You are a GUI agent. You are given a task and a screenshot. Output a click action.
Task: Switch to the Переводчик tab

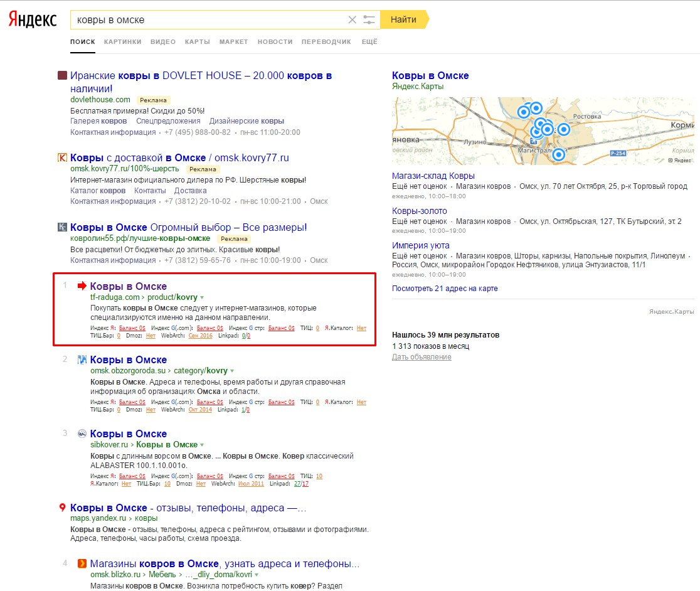(x=326, y=41)
